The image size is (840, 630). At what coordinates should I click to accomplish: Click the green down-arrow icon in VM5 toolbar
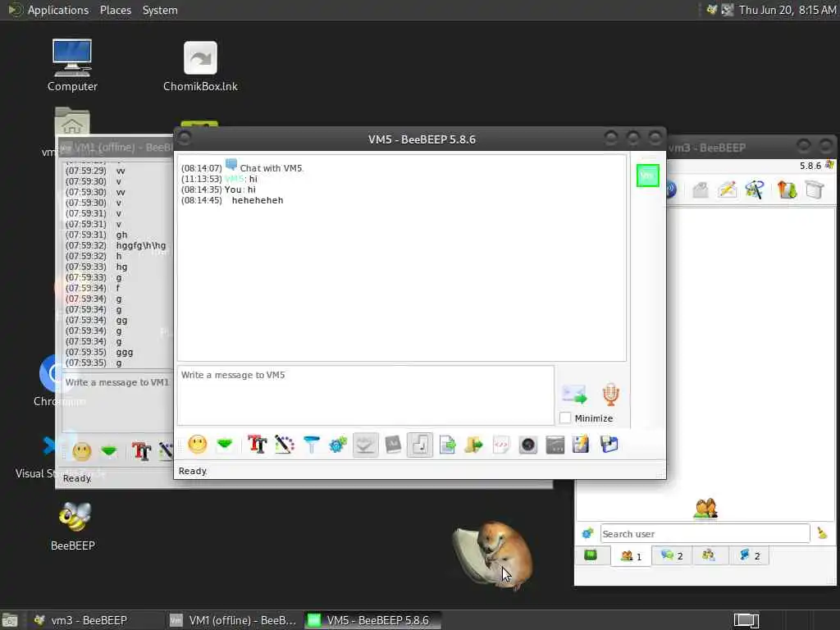point(225,444)
